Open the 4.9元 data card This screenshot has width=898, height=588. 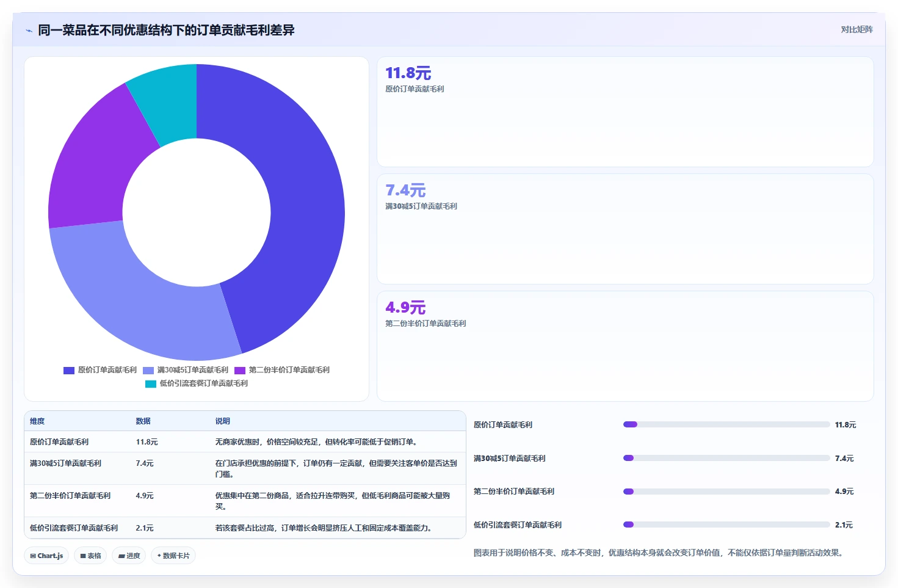(x=625, y=346)
